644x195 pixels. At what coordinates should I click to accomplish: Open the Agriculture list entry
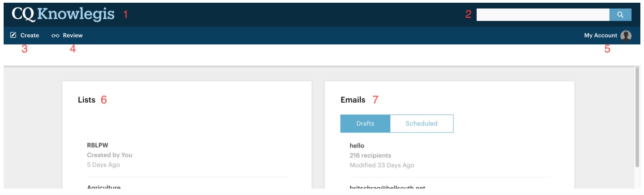pos(104,188)
